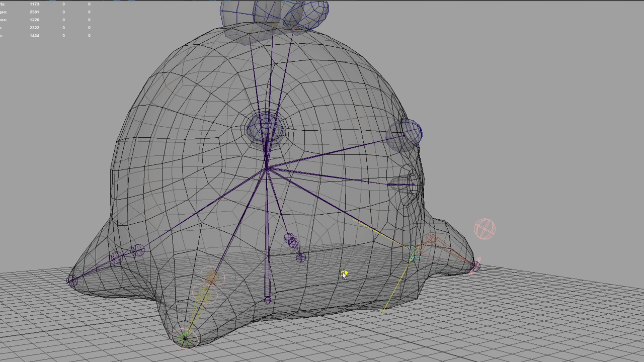
Task: Select the end joint of the vertical spine bone
Action: point(267,300)
